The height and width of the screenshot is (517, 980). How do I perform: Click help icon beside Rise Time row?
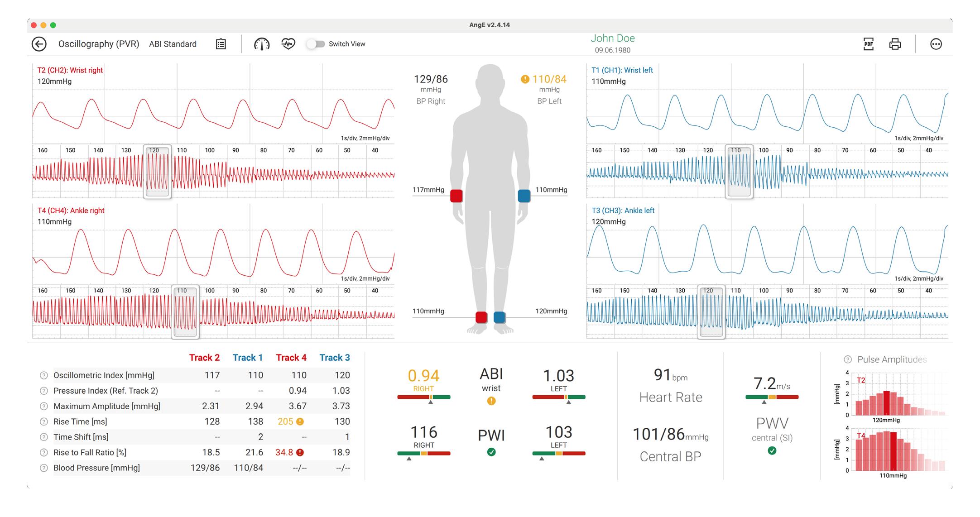click(44, 421)
